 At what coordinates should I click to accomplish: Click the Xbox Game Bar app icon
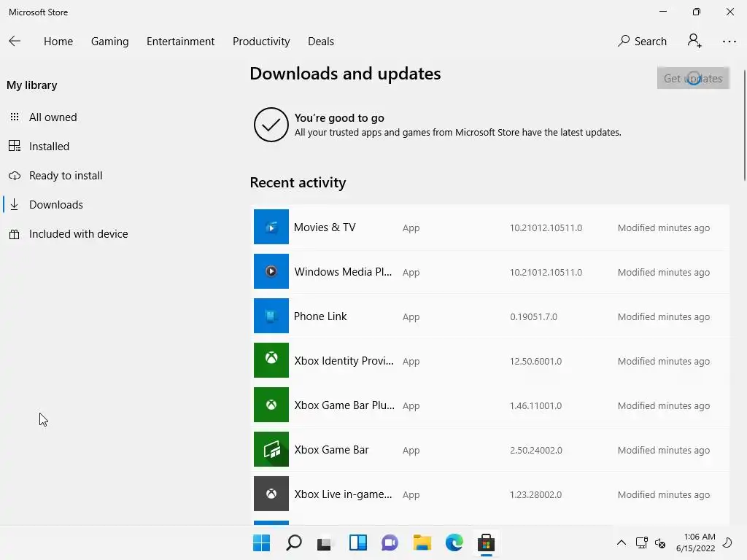(271, 449)
